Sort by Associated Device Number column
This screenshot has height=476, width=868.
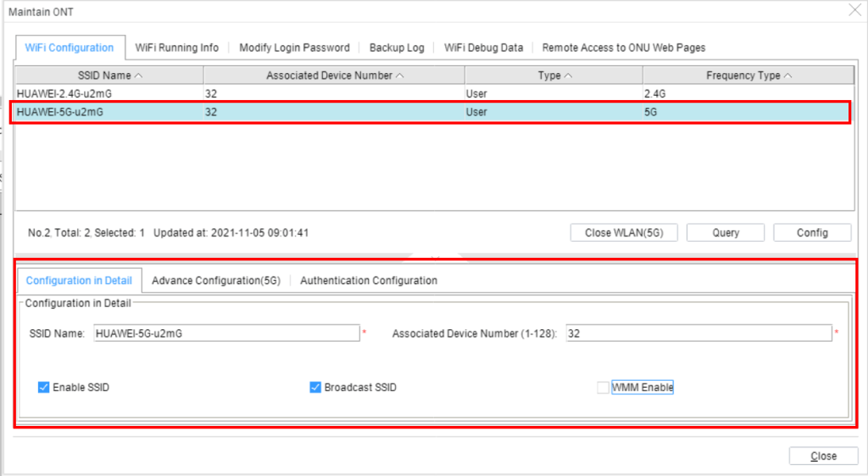click(334, 76)
